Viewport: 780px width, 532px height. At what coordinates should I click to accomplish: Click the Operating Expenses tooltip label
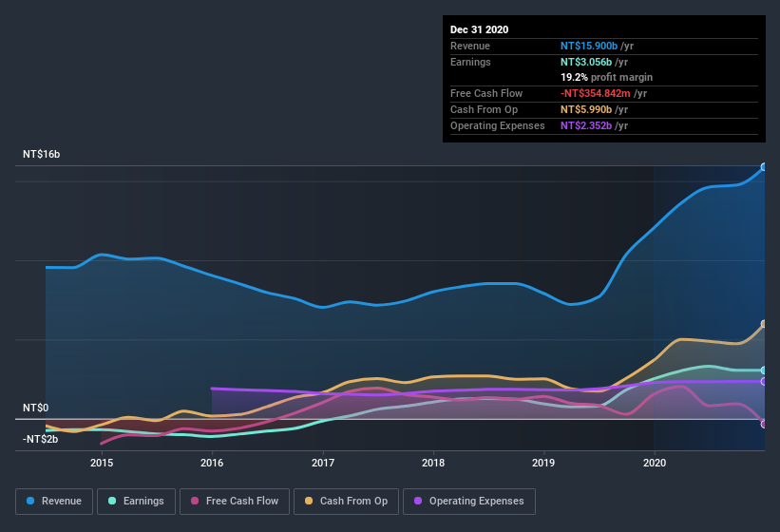click(497, 125)
